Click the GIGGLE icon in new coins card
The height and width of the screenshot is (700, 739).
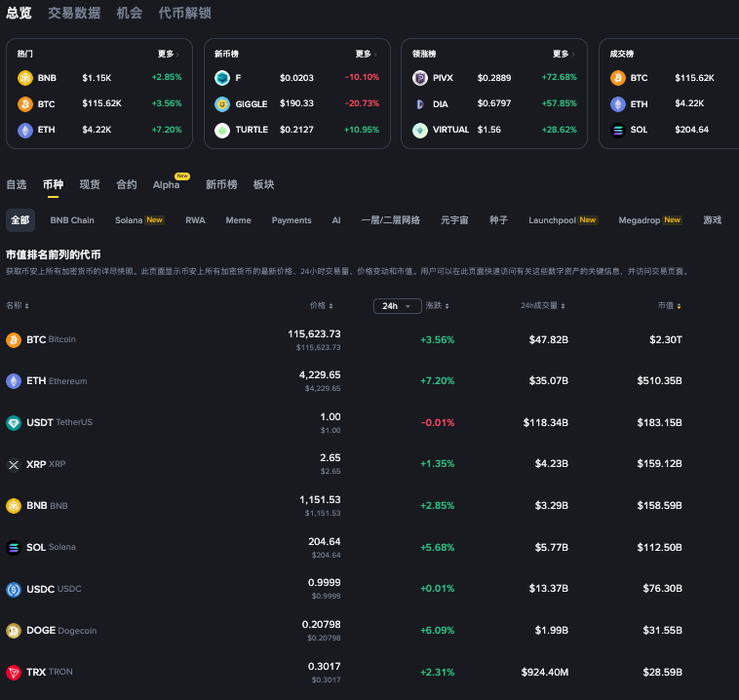[222, 103]
